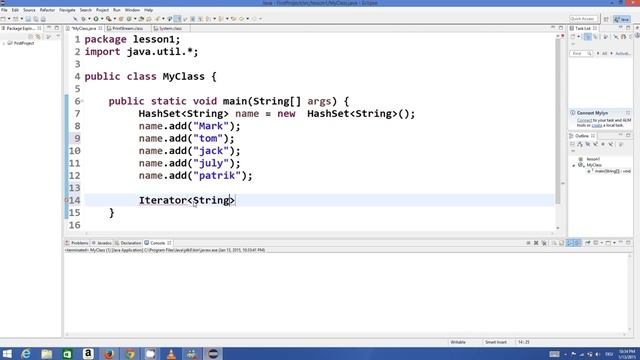
Task: Collapse the main method fold on line 6
Action: pyautogui.click(x=82, y=101)
